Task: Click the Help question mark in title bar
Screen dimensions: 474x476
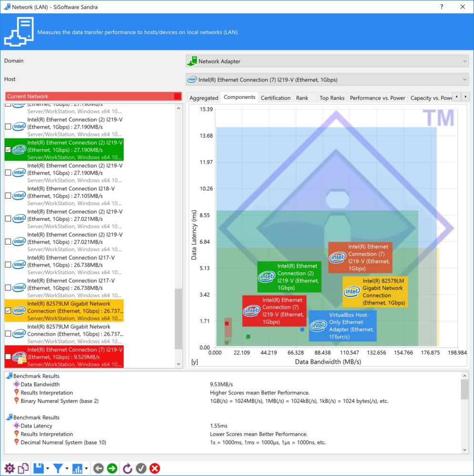Action: point(442,7)
